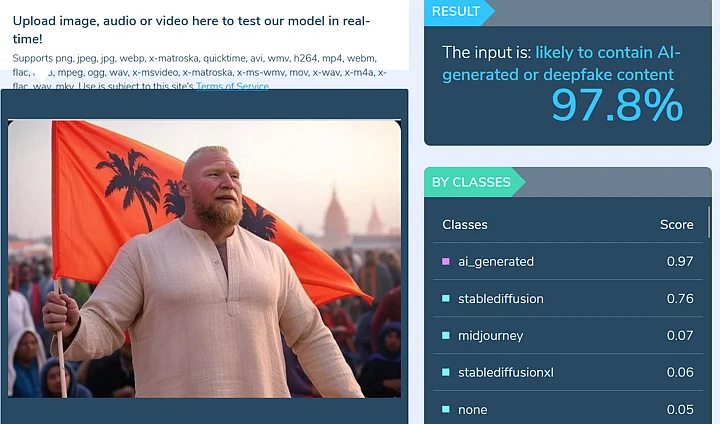Click the teal stablediffusion color swatch
This screenshot has height=424, width=720.
coord(445,299)
